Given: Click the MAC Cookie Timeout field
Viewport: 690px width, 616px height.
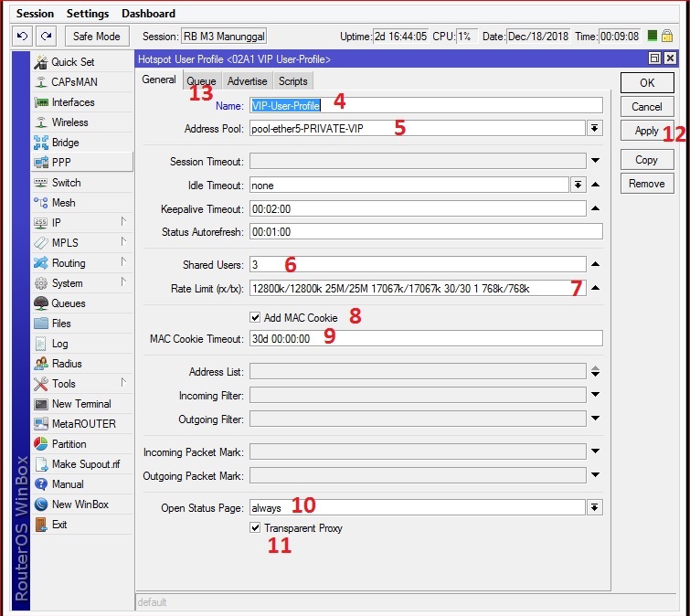Looking at the screenshot, I should point(426,338).
